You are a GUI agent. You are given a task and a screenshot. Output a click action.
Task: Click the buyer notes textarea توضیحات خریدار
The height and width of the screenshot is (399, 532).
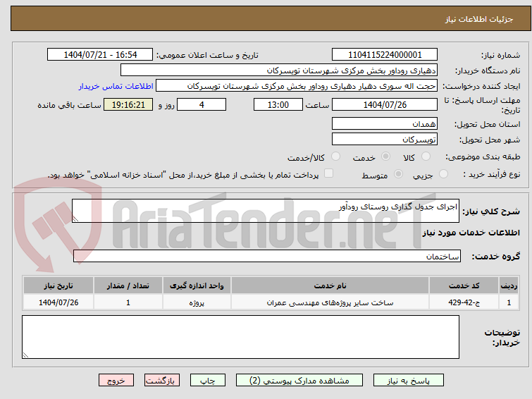point(240,337)
